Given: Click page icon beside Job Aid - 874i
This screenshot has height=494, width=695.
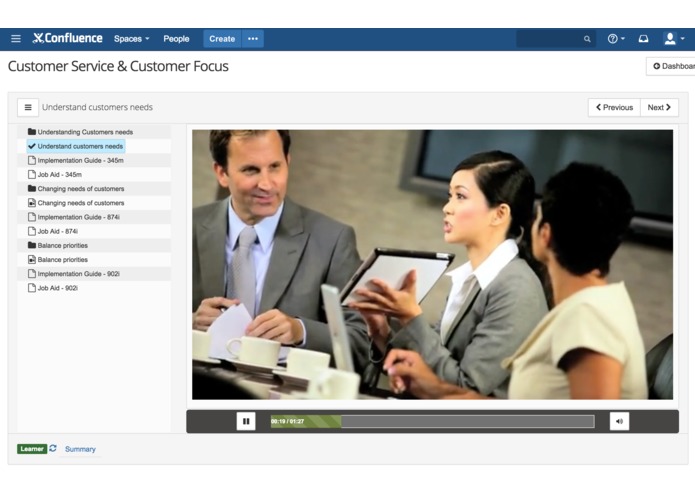Looking at the screenshot, I should point(31,231).
